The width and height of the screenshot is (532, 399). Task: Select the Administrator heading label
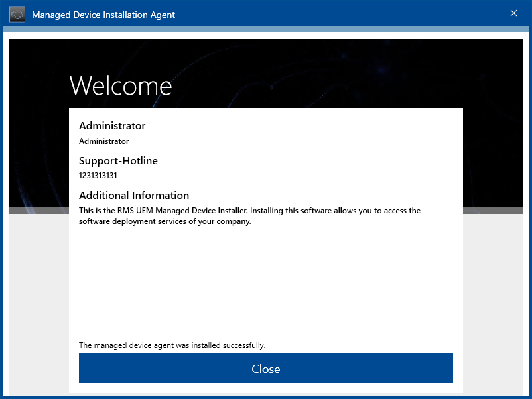[112, 126]
